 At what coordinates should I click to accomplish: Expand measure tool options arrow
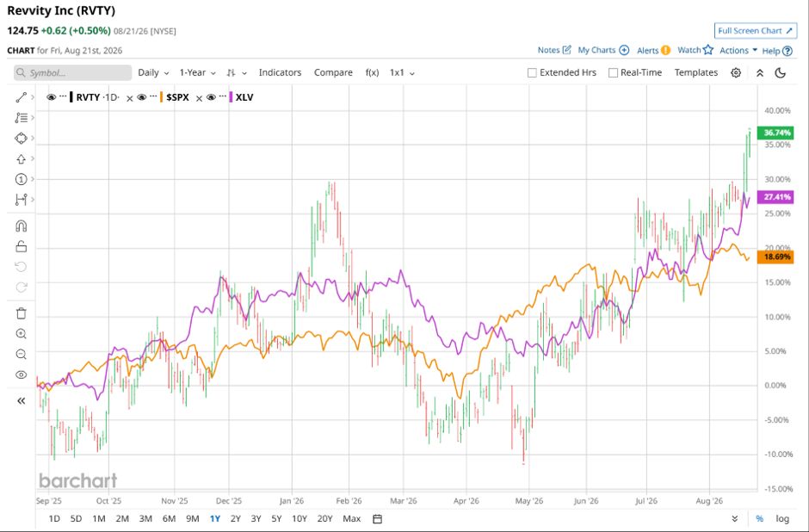(33, 200)
